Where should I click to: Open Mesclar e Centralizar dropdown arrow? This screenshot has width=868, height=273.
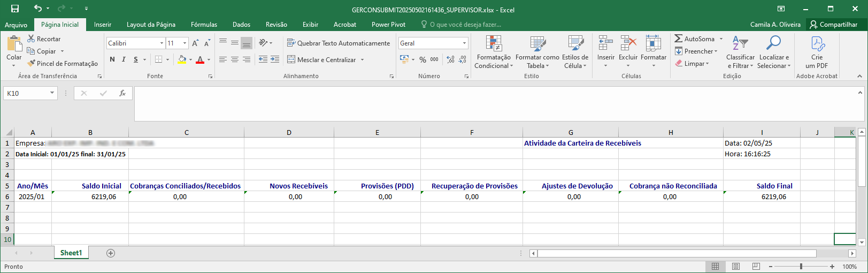click(x=363, y=59)
